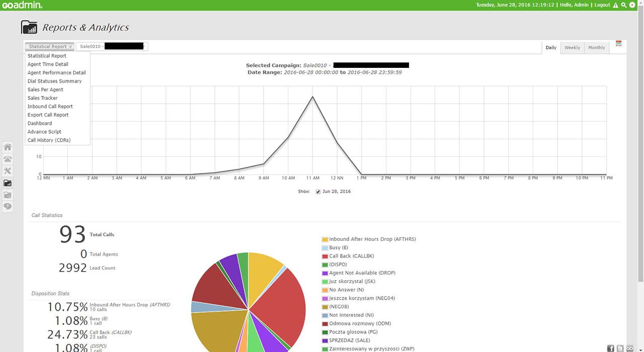Open the wrench and screwdriver tools icon
The height and width of the screenshot is (352, 644).
point(8,171)
